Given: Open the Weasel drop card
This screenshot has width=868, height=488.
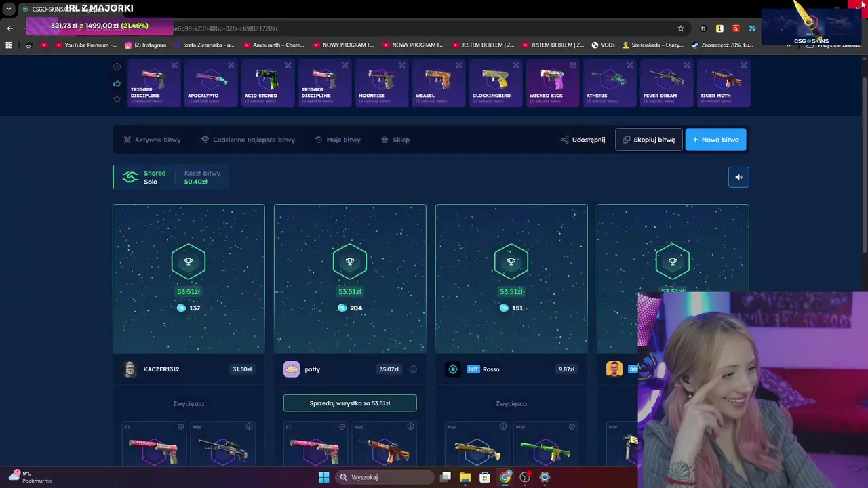Looking at the screenshot, I should point(438,83).
